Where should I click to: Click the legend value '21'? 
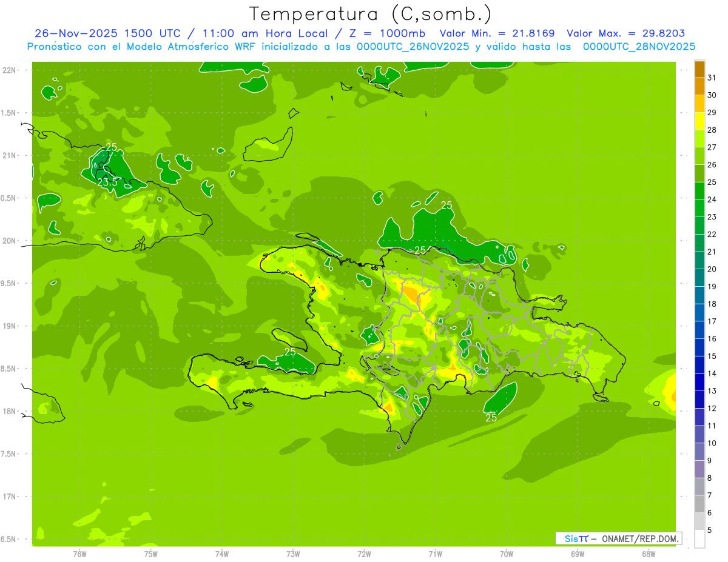tap(712, 252)
